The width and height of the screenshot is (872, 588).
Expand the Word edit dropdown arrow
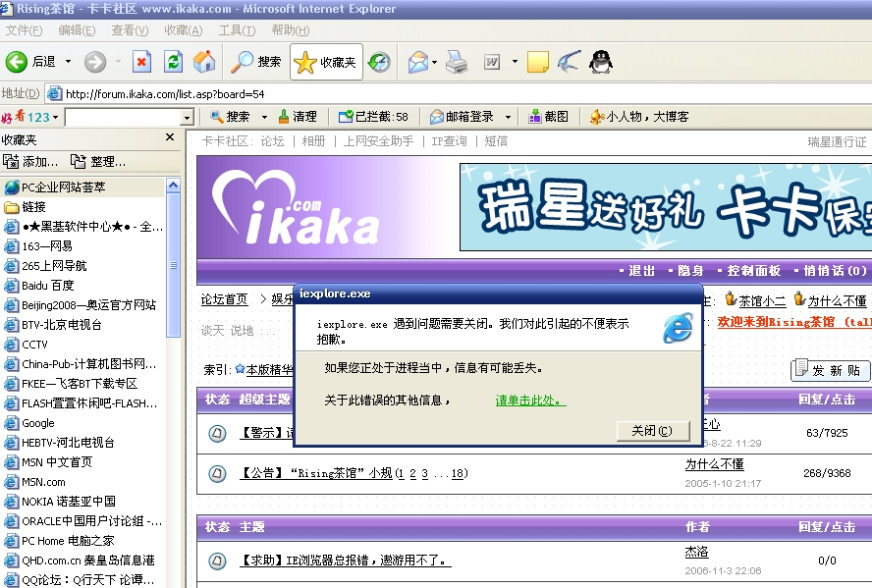(515, 62)
